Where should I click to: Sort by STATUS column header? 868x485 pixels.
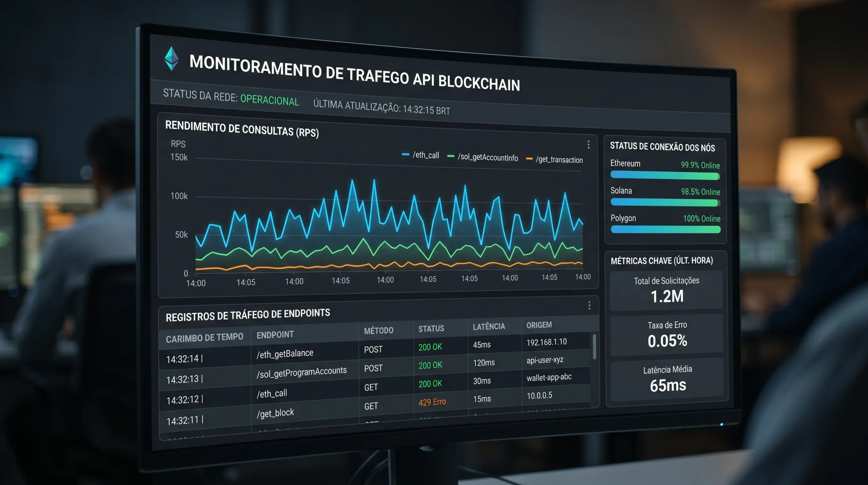(x=431, y=329)
